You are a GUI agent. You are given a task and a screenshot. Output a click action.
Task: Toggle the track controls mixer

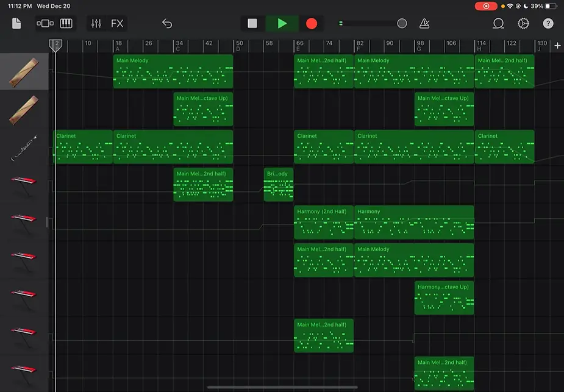pos(96,24)
